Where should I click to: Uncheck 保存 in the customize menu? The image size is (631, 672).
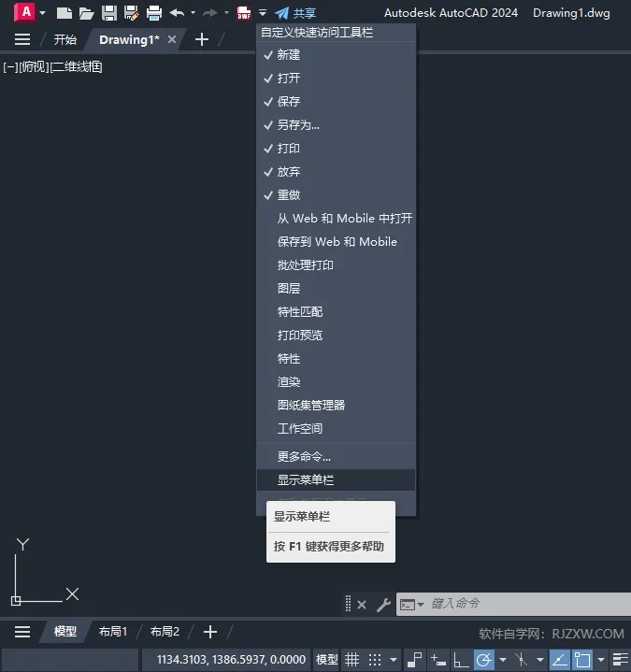[337, 102]
